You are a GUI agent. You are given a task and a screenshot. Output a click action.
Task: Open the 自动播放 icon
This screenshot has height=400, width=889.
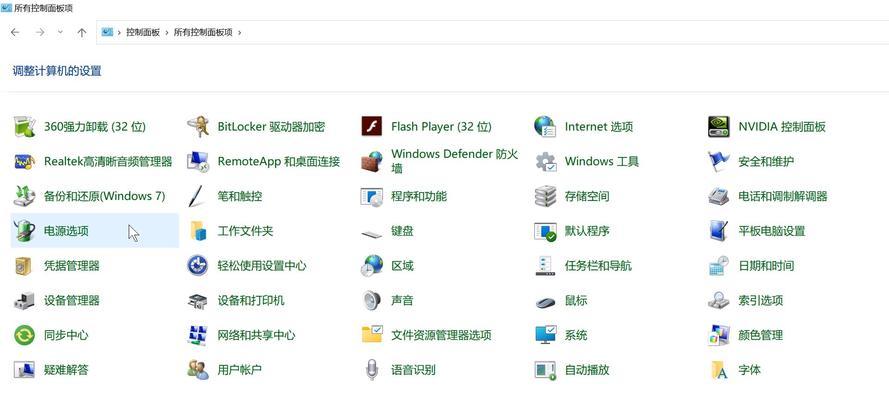[545, 370]
